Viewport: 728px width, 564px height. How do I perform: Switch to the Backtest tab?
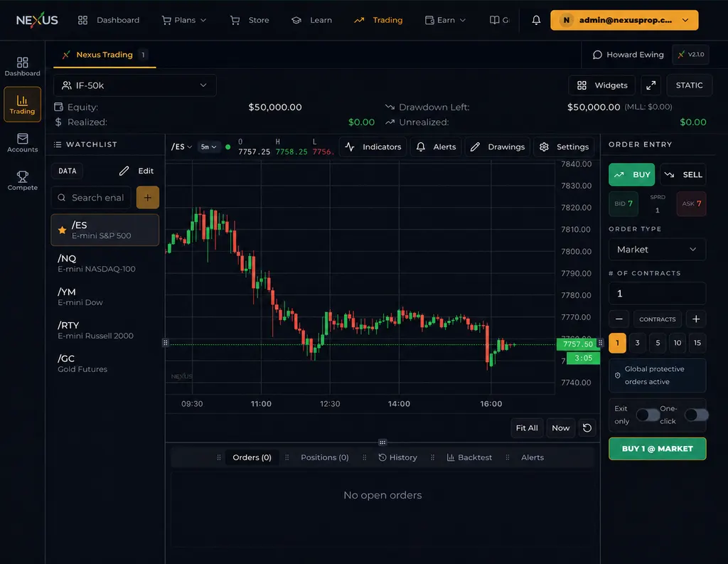tap(469, 457)
